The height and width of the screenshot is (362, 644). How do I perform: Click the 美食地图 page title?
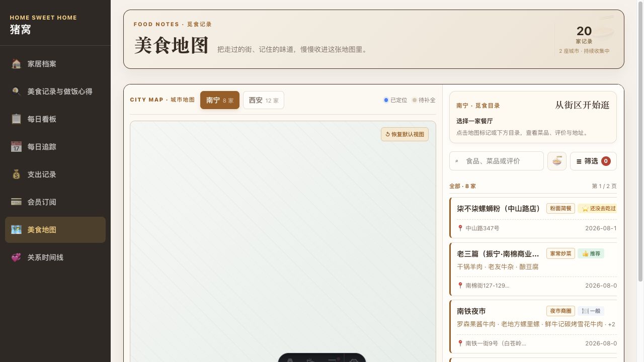(x=172, y=45)
